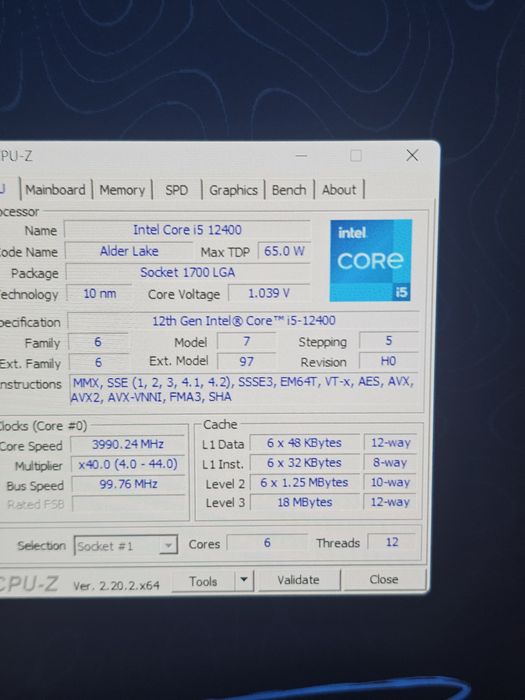Click the Validate button
The width and height of the screenshot is (525, 700).
[298, 580]
